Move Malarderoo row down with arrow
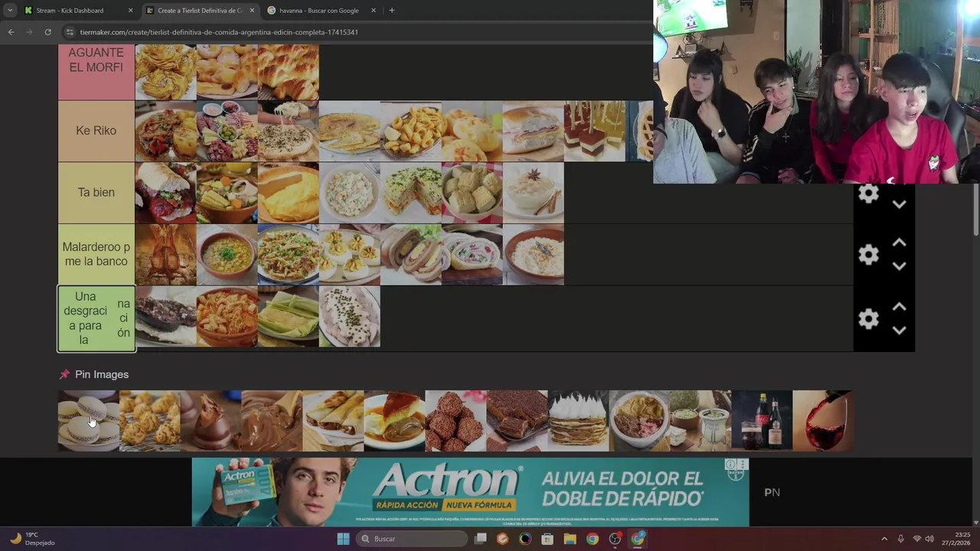 [900, 266]
